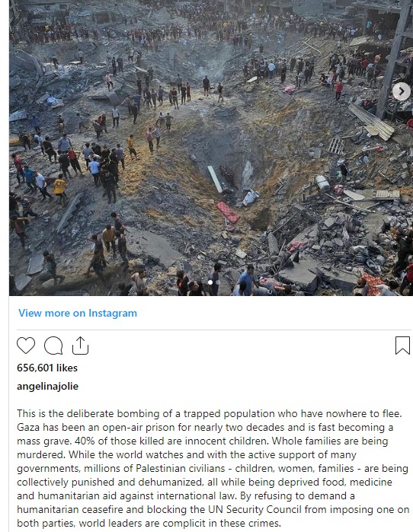
Task: Open comments via the speech bubble icon
Action: click(x=53, y=346)
